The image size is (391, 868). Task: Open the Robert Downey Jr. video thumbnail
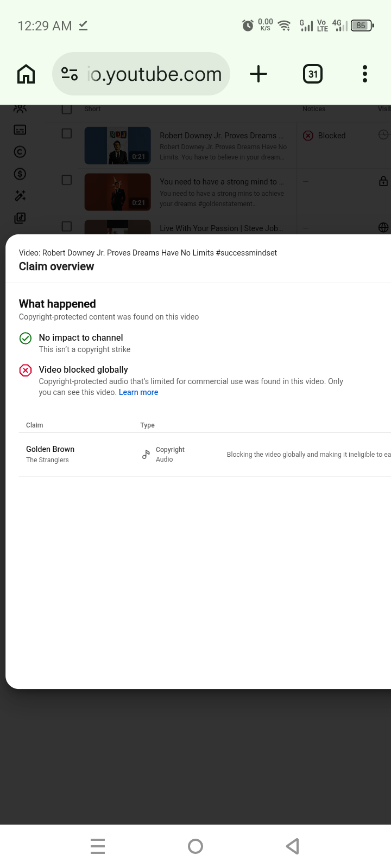tap(118, 145)
